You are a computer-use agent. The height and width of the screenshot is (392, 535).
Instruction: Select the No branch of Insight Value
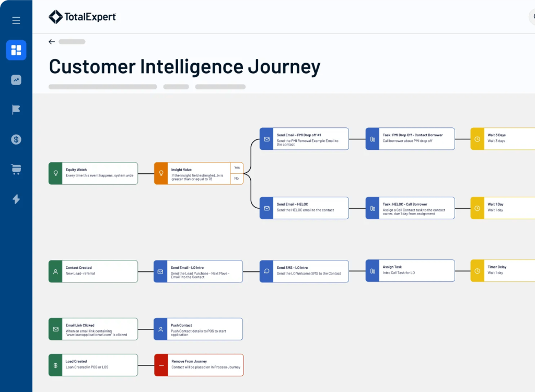(237, 179)
